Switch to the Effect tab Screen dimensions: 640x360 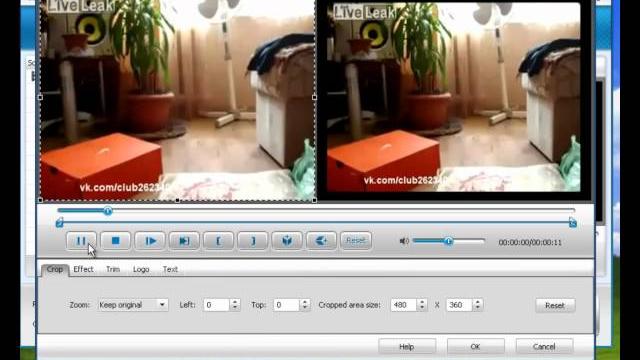pos(83,269)
